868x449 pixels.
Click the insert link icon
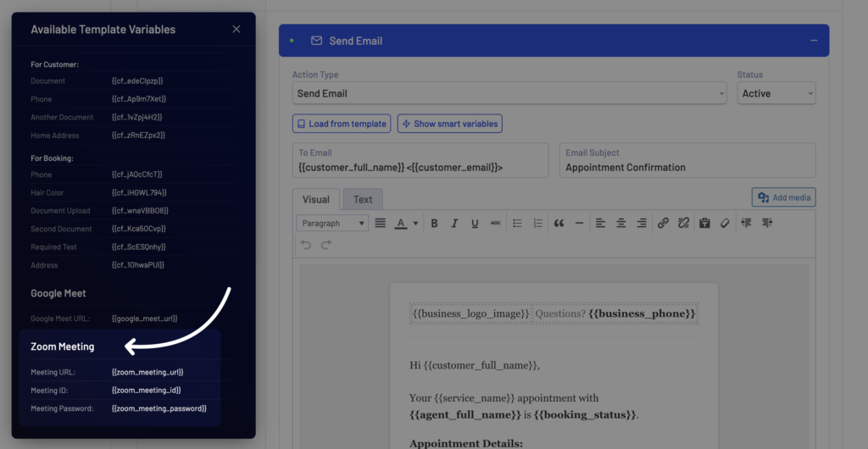point(663,224)
